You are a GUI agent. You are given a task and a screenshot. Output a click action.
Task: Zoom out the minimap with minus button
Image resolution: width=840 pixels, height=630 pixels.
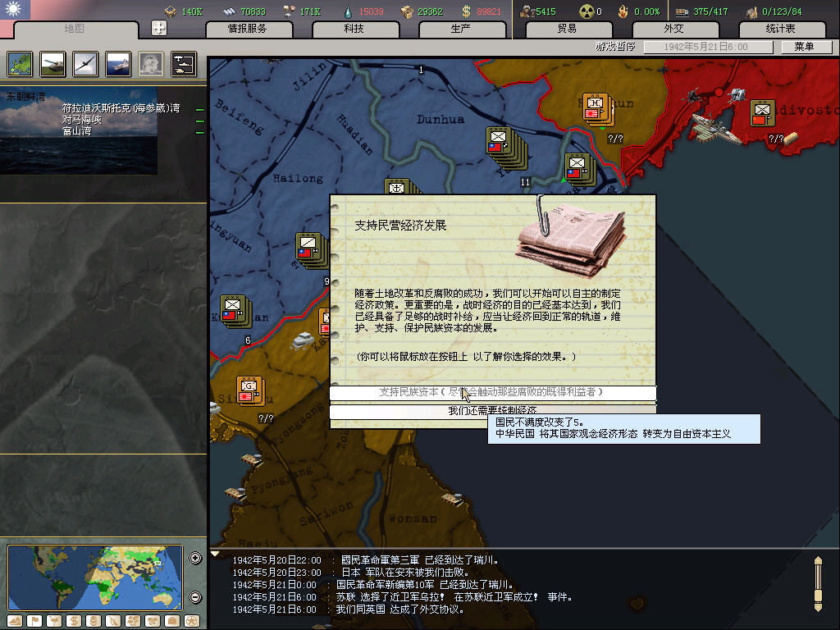point(195,597)
